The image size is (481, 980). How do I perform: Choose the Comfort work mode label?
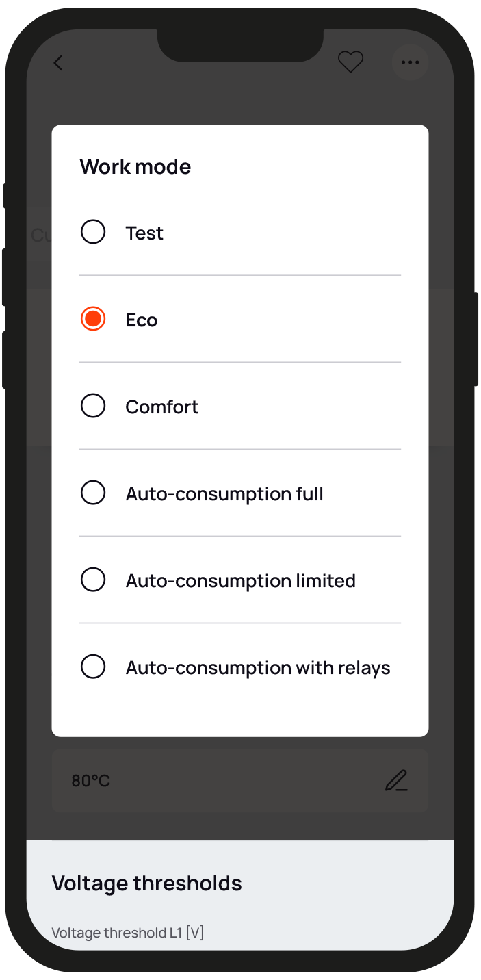pyautogui.click(x=162, y=407)
